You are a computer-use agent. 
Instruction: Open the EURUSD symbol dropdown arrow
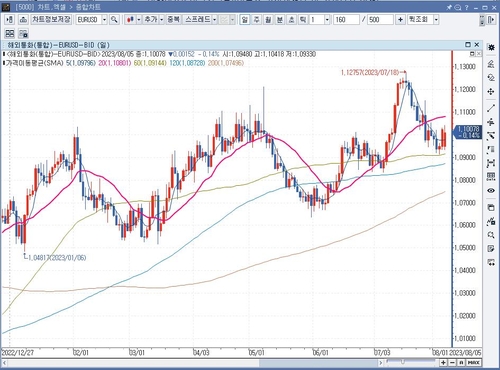coord(104,20)
